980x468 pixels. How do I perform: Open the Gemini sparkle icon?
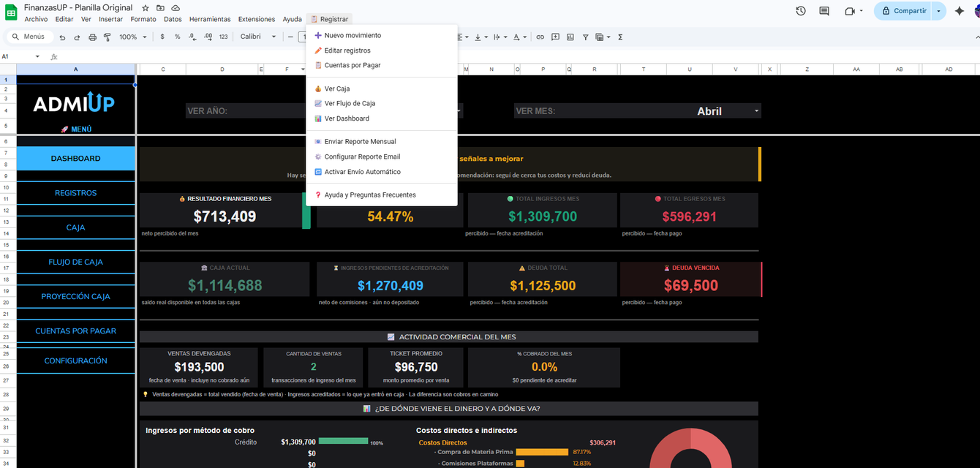tap(960, 11)
